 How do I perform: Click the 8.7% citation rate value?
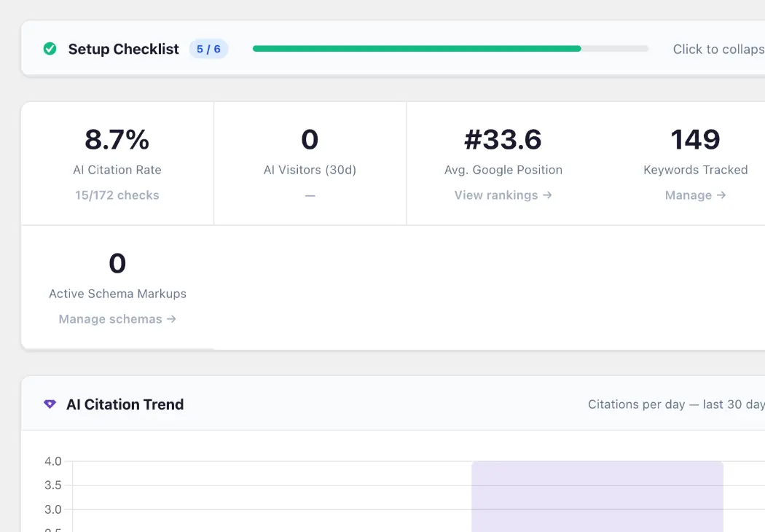pos(117,140)
